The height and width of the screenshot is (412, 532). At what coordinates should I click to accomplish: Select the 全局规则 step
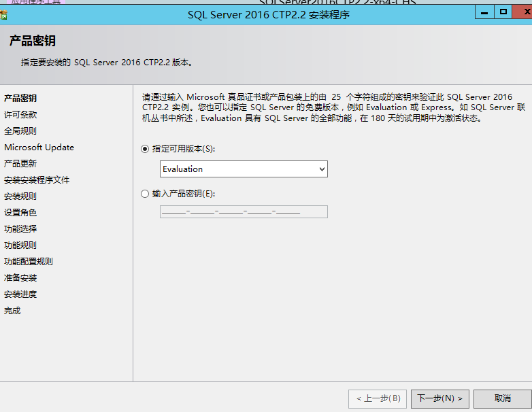coord(20,131)
